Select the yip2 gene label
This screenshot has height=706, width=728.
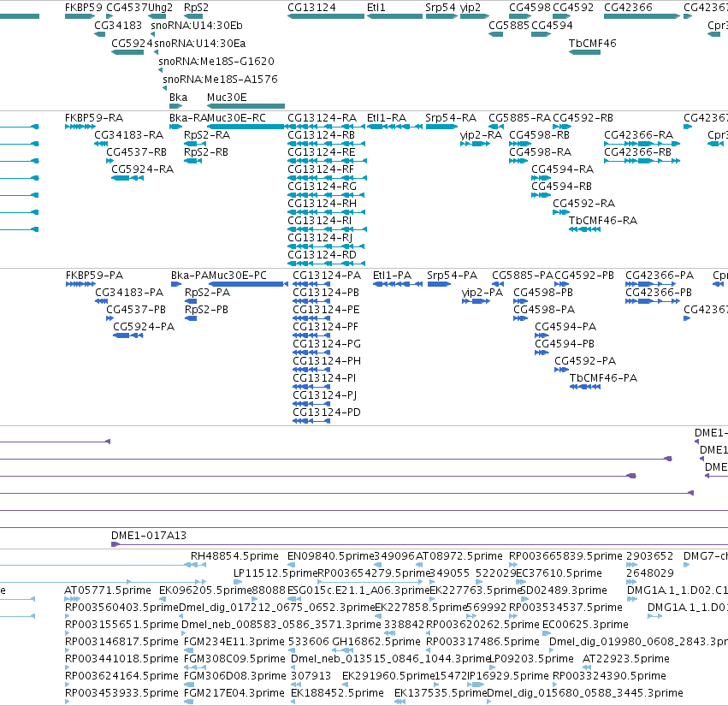pos(471,8)
